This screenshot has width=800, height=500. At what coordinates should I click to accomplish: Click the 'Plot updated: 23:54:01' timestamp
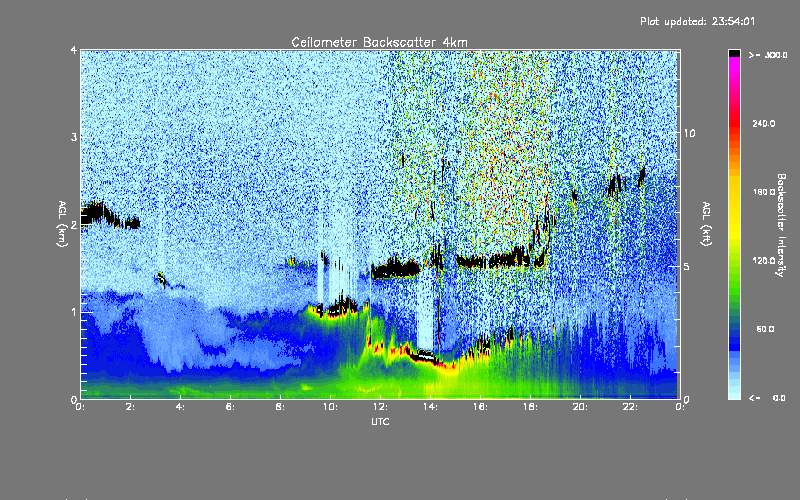[x=697, y=21]
